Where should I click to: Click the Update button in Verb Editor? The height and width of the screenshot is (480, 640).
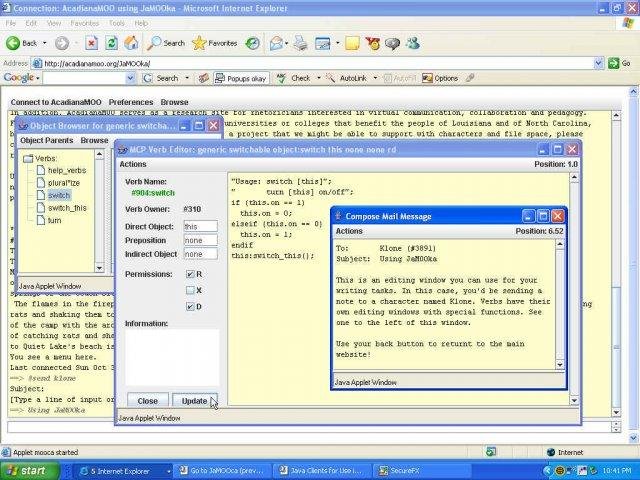[194, 401]
